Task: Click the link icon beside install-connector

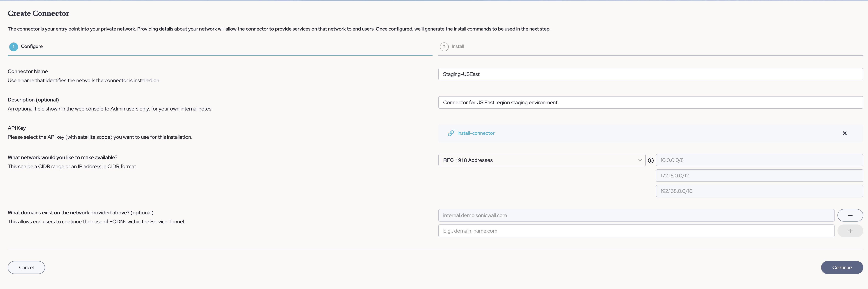Action: click(x=451, y=133)
